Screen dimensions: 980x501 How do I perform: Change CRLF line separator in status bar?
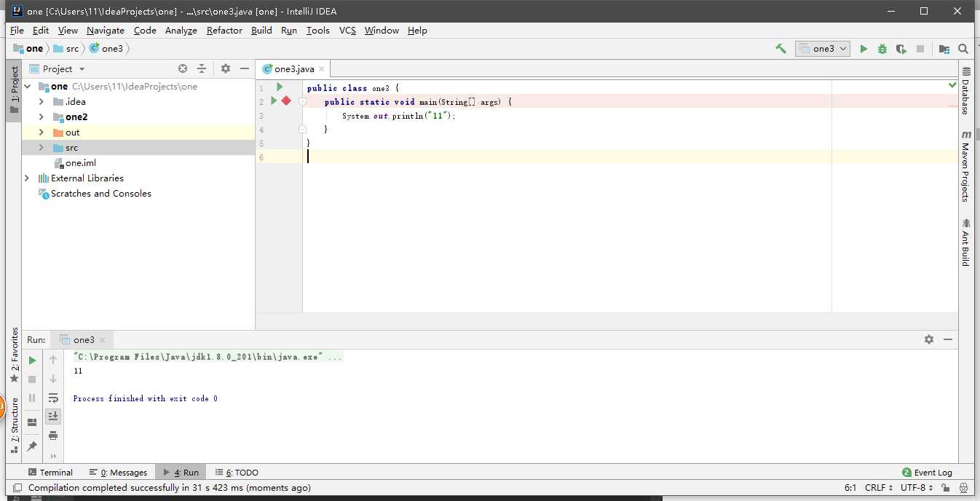(878, 488)
